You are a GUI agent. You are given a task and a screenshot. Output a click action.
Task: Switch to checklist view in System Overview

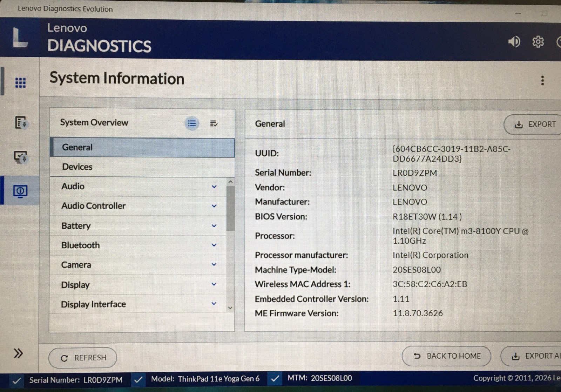pos(214,123)
